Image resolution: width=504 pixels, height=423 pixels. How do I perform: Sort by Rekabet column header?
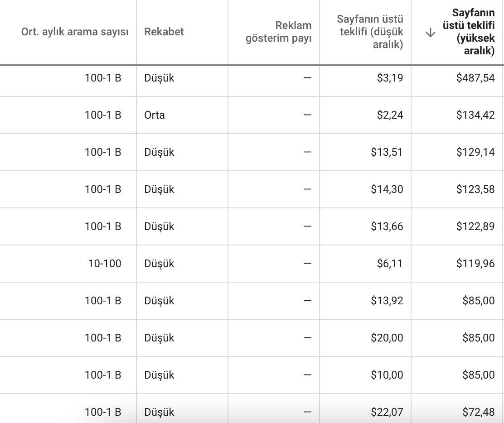[x=164, y=32]
